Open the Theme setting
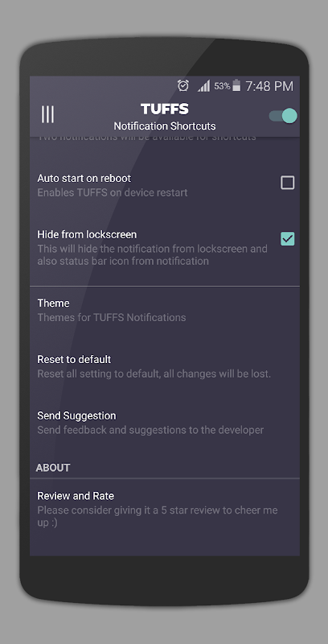Viewport: 328px width, 644px height. click(x=165, y=310)
